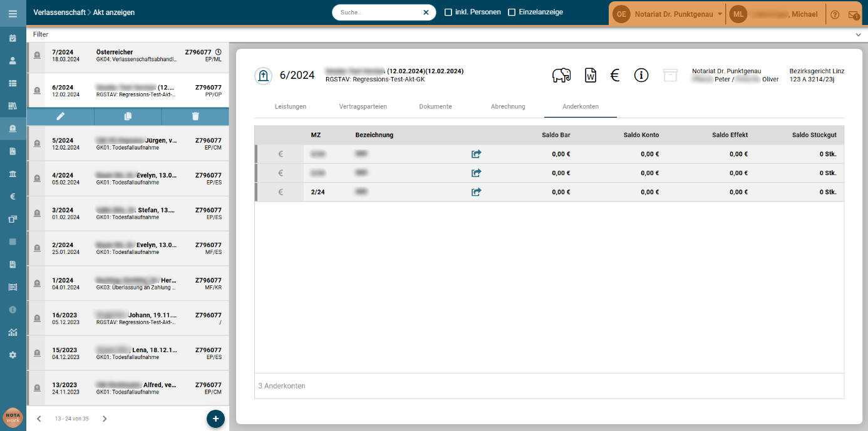Sort by the Bezeichnung column header
This screenshot has height=431, width=868.
(374, 135)
